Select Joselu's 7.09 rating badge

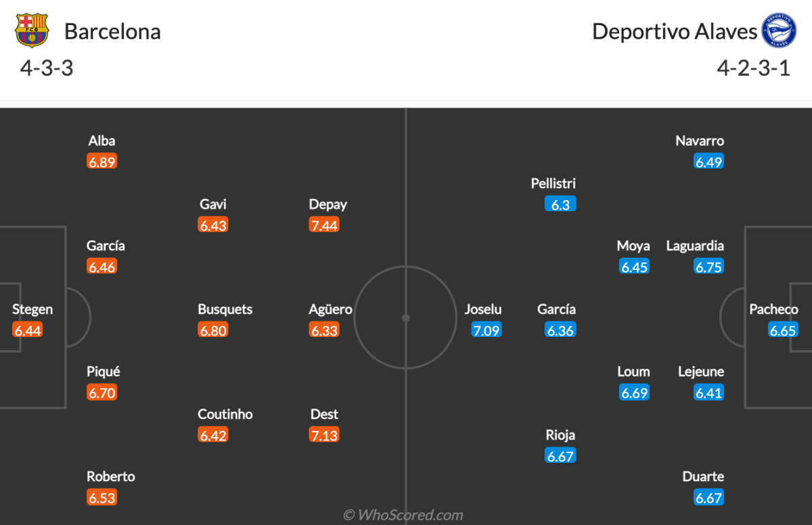click(x=487, y=330)
